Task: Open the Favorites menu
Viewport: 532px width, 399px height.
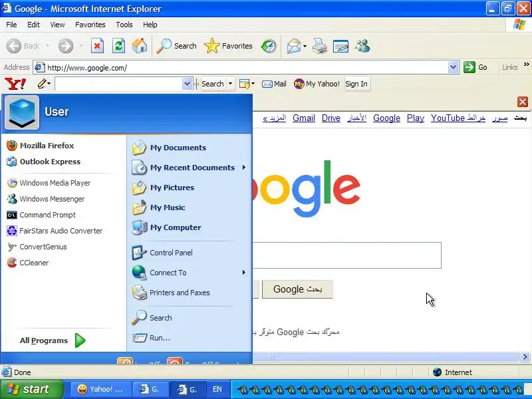Action: click(90, 25)
